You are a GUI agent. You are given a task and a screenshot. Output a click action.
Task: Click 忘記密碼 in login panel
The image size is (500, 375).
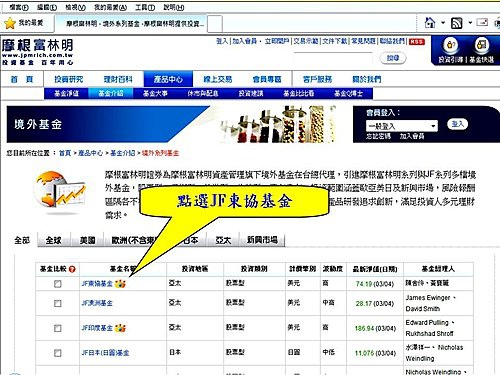coord(378,136)
